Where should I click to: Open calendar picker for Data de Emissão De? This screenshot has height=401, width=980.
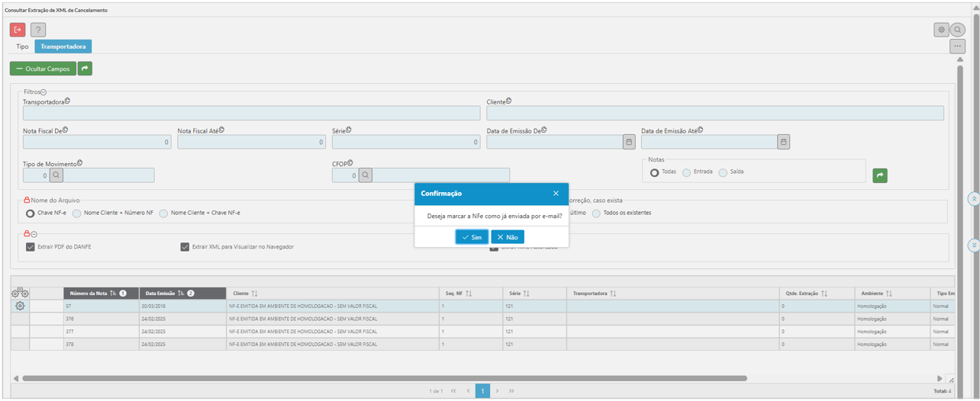click(x=629, y=142)
